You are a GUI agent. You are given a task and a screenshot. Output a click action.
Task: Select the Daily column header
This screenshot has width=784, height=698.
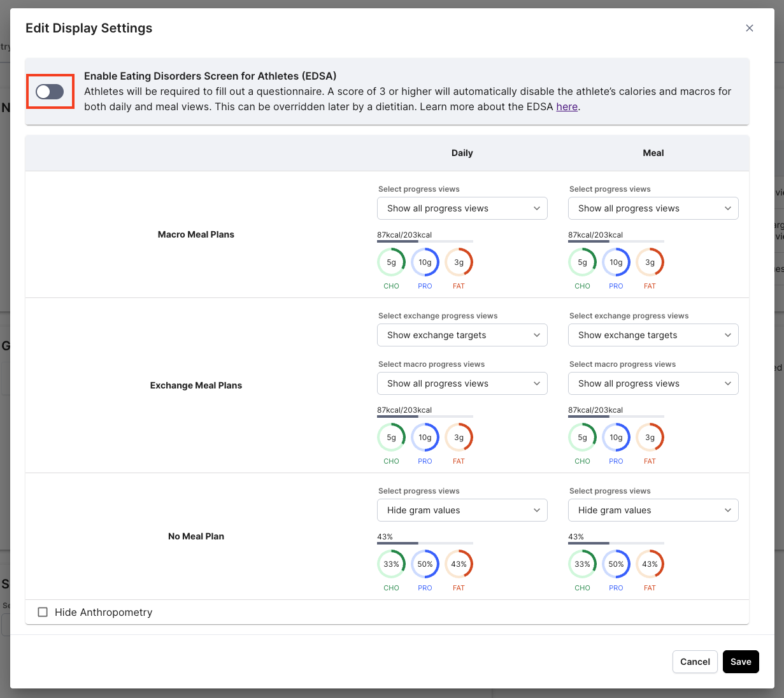(462, 153)
